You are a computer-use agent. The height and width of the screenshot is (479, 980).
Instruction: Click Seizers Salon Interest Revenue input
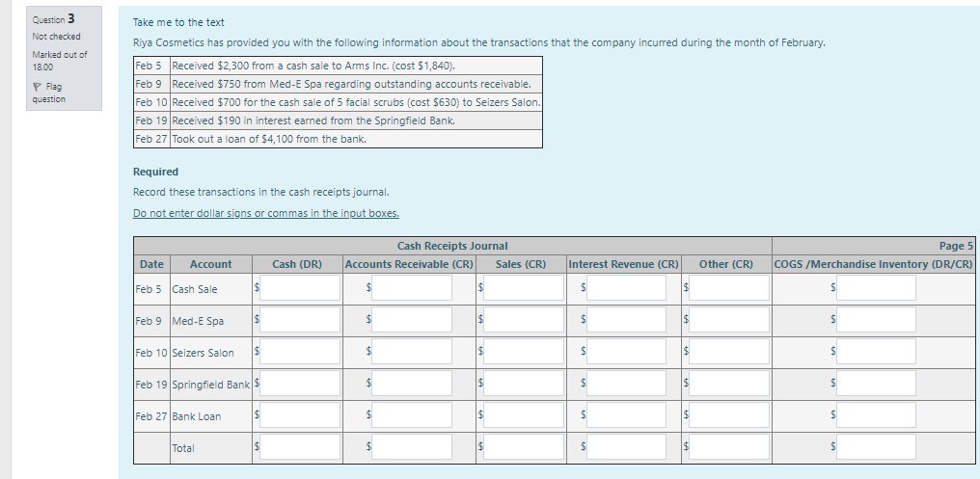626,352
